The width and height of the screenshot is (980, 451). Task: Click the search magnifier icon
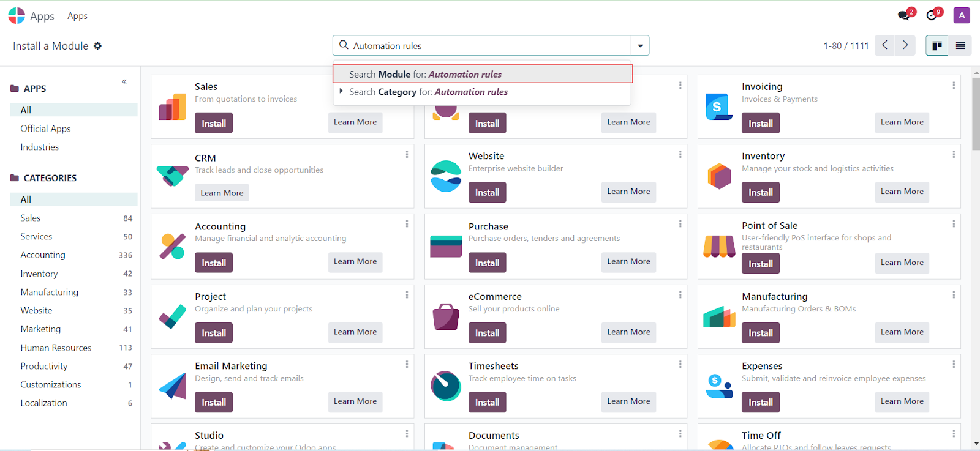pyautogui.click(x=344, y=45)
